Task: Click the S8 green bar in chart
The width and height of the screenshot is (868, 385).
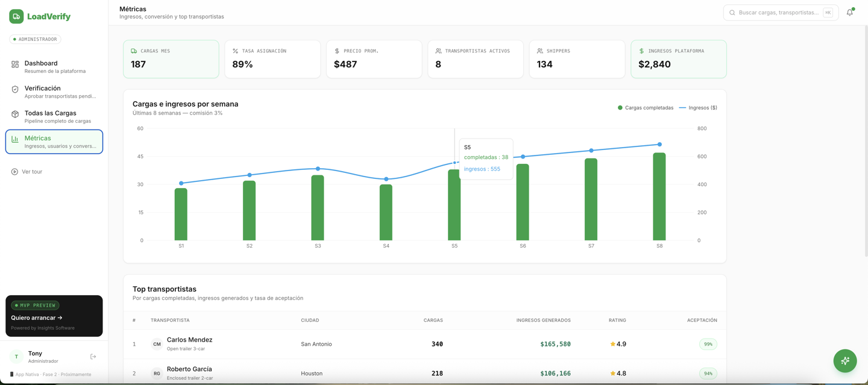Action: click(659, 196)
